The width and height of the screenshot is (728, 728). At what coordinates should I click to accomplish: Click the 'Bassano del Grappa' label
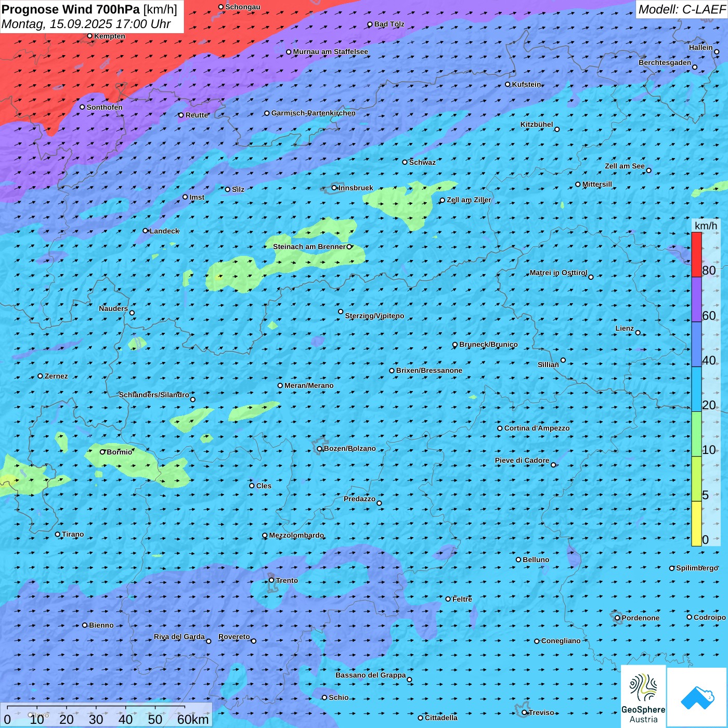371,675
